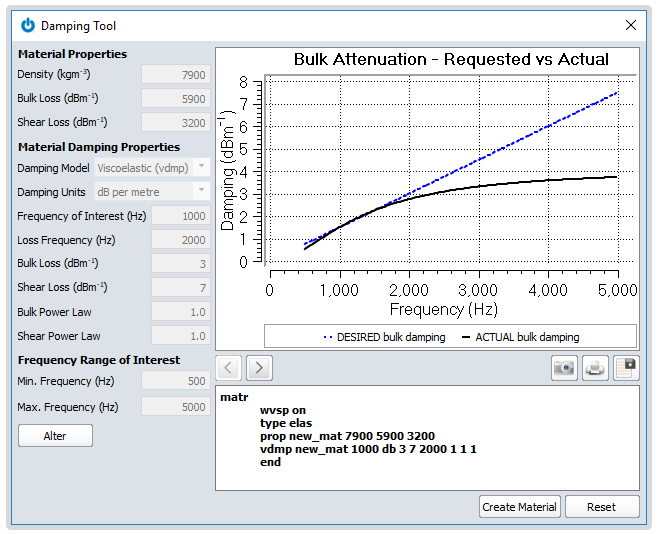Select the Density input field
The width and height of the screenshot is (659, 534).
pos(175,75)
